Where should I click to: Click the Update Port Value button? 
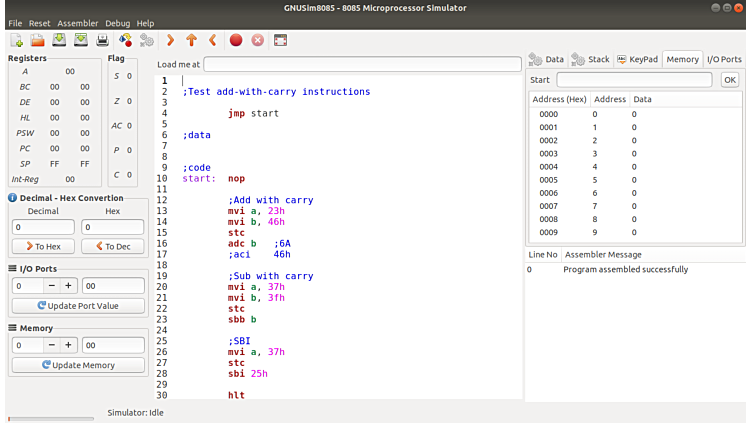[78, 305]
